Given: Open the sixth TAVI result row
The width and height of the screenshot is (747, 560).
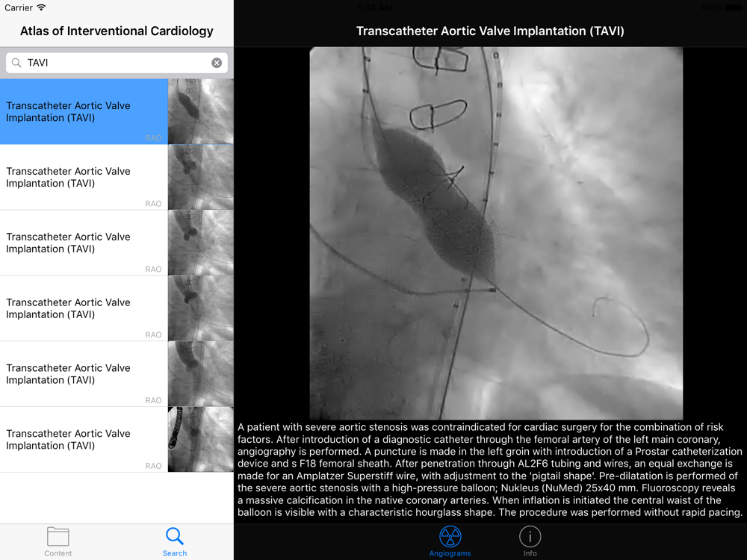Looking at the screenshot, I should click(117, 440).
